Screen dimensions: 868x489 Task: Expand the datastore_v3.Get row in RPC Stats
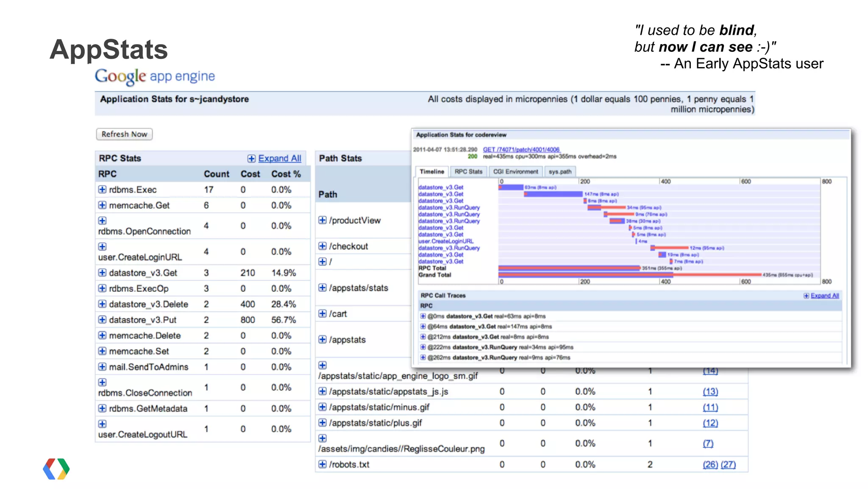[102, 273]
